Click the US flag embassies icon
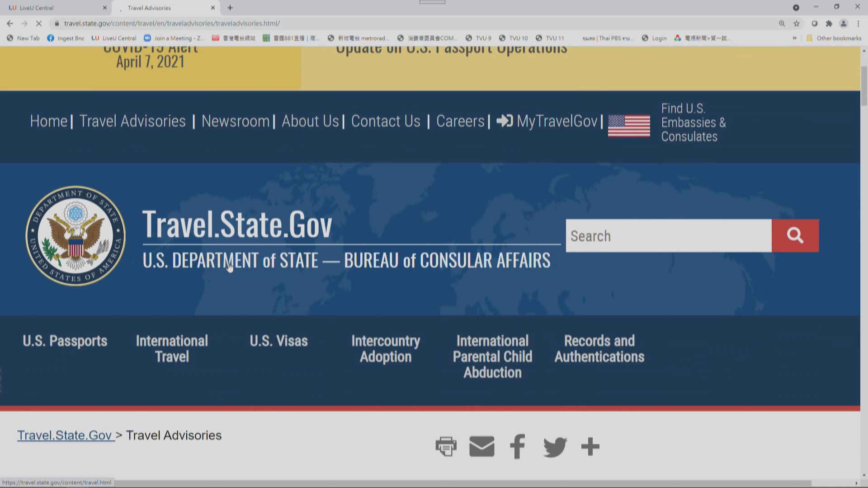Viewport: 868px width, 488px height. (x=629, y=125)
